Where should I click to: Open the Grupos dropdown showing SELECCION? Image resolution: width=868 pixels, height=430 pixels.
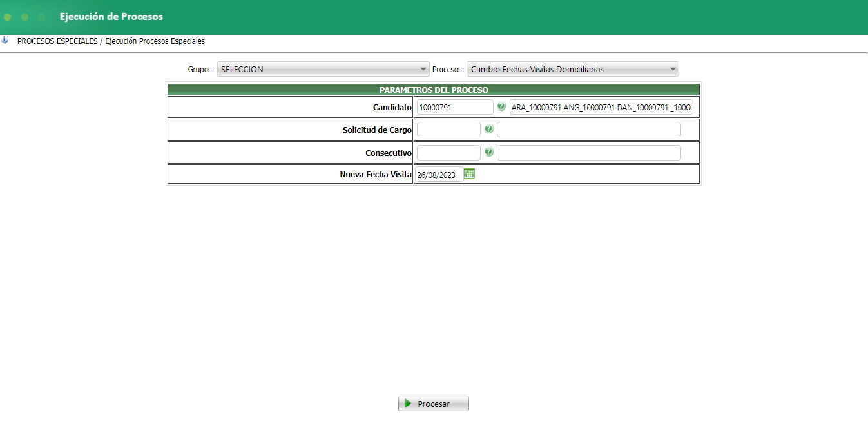pos(323,69)
